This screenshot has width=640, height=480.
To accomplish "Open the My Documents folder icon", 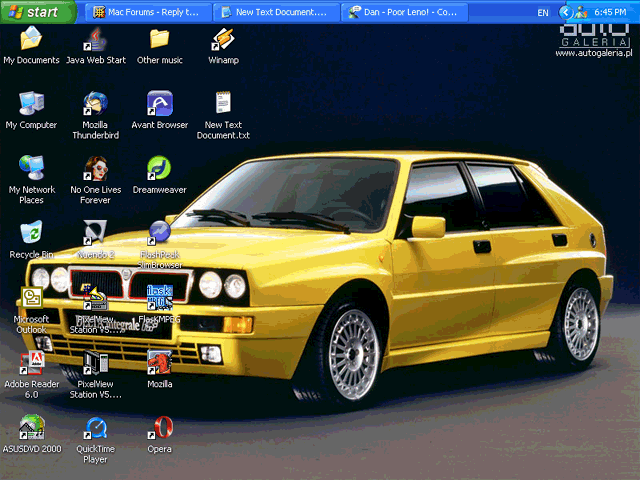I will tap(31, 39).
